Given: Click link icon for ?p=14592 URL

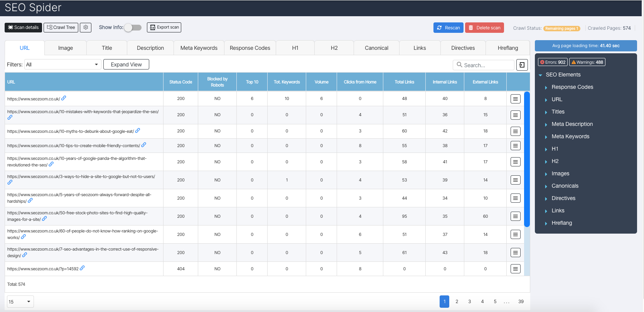Looking at the screenshot, I should point(82,268).
